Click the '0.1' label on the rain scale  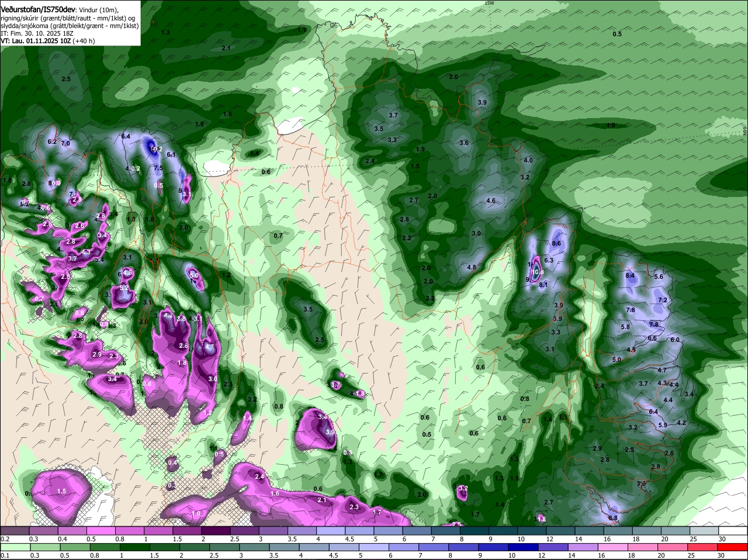(5, 555)
